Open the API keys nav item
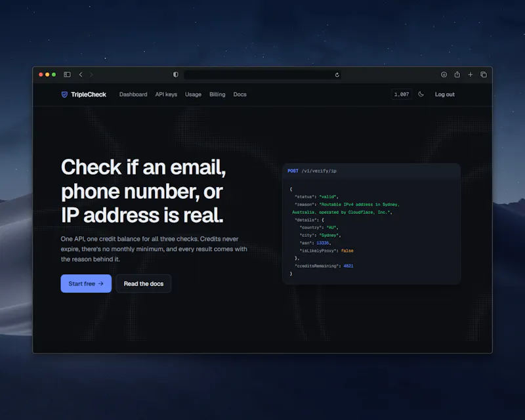 point(166,94)
